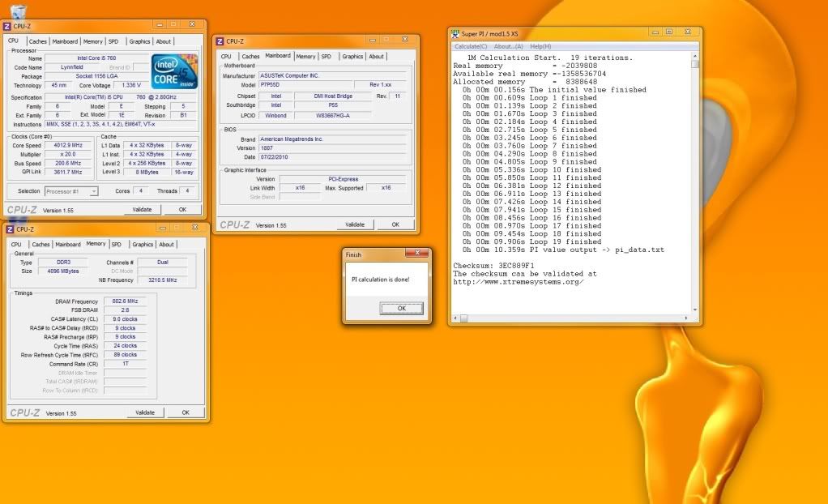
Task: Open the Recycle Bin desktop icon
Action: click(18, 11)
